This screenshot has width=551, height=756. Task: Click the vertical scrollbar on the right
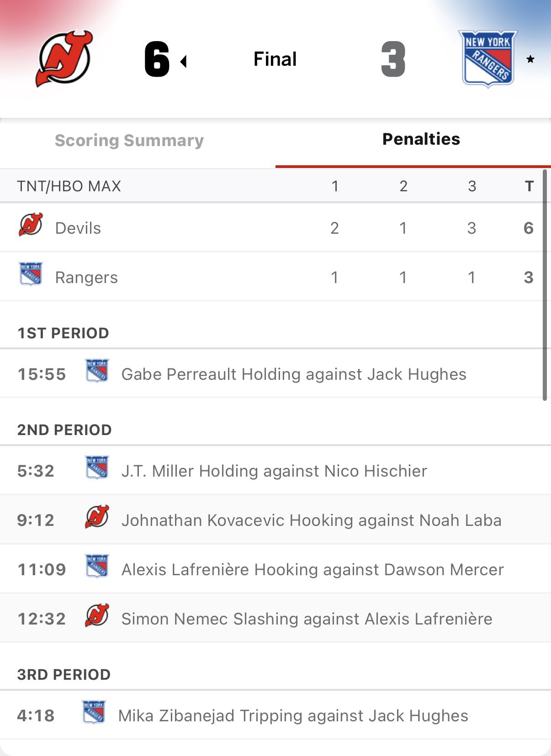click(545, 285)
